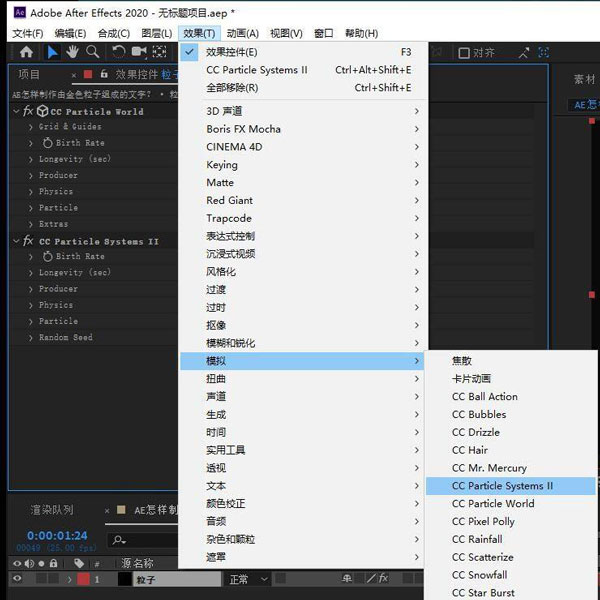Click Birth Rate stopwatch under CC Particle World
Image resolution: width=600 pixels, height=600 pixels.
(x=47, y=143)
